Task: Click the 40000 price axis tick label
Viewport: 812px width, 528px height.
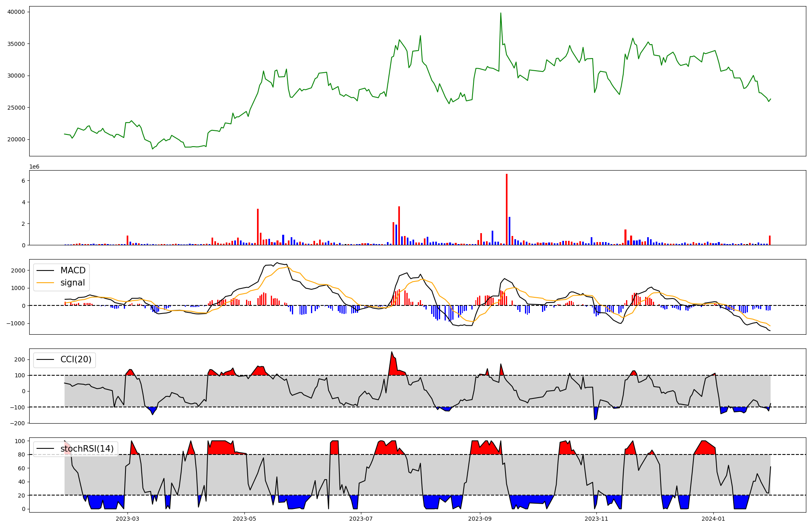Action: (x=16, y=12)
